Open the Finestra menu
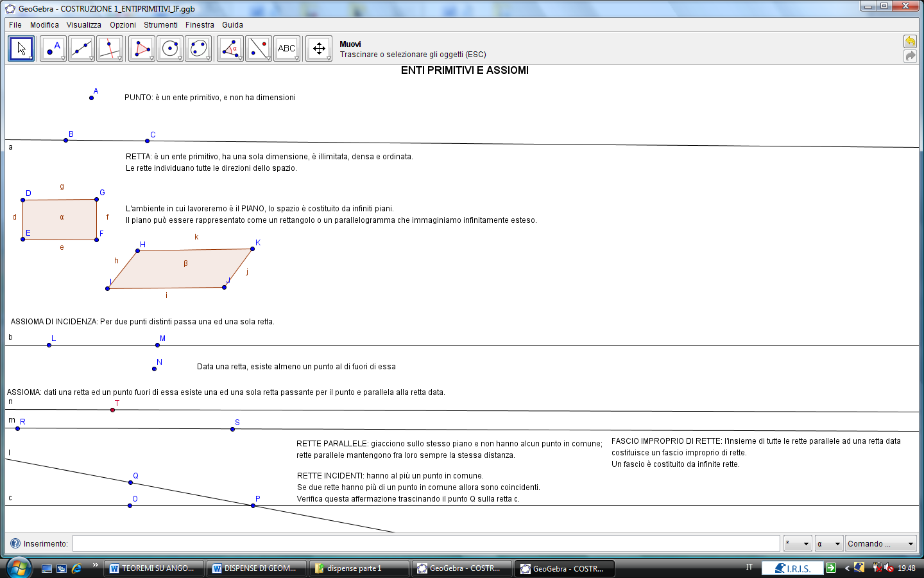 200,25
